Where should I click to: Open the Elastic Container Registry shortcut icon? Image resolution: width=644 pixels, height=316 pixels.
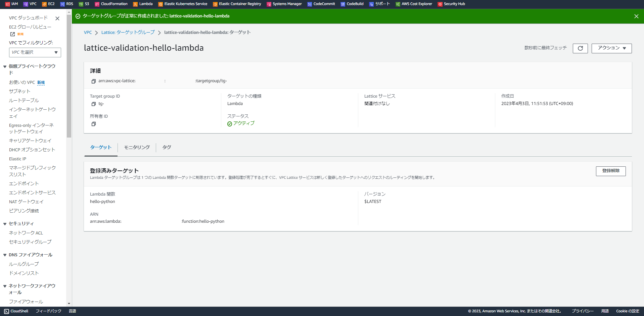pos(215,4)
